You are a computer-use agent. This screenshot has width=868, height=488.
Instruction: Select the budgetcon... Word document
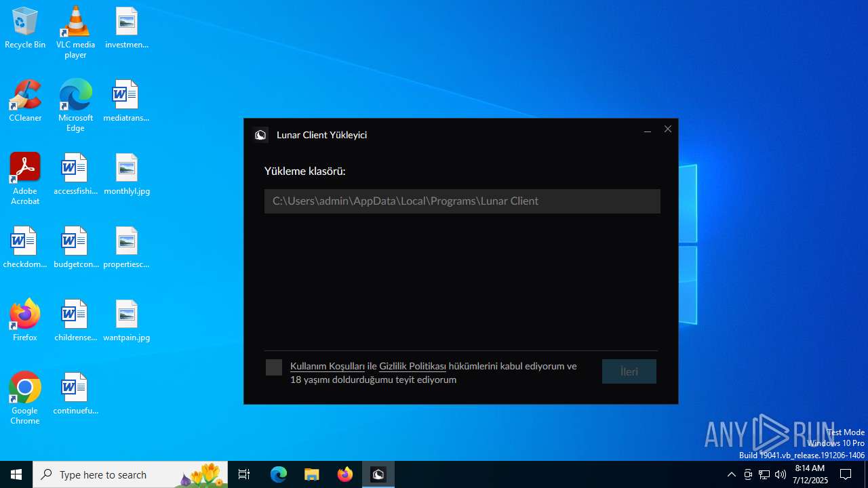[x=75, y=248]
